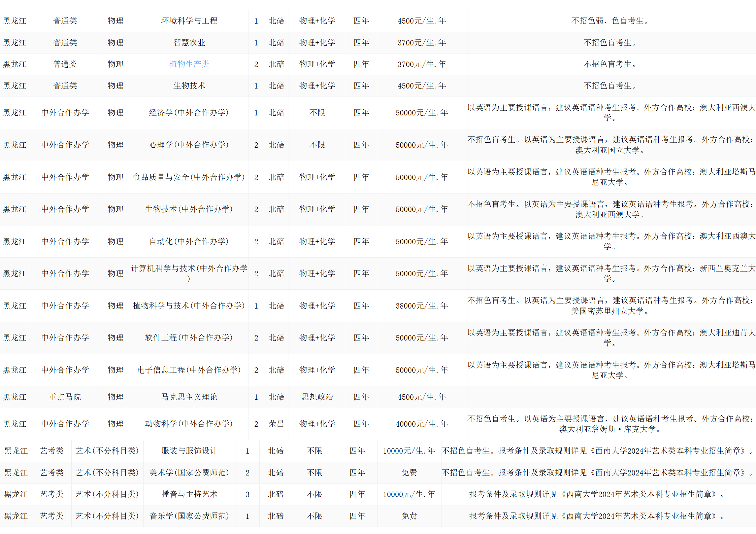Viewport: 756px width, 534px height.
Task: Click 自动化(中外合作办学) major cell
Action: pos(189,241)
